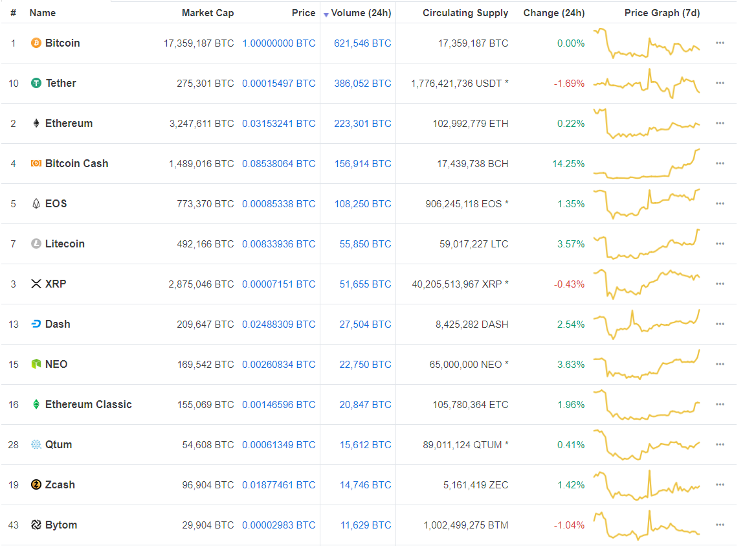Screen dimensions: 756x546
Task: Sort table by rank number column
Action: [14, 13]
